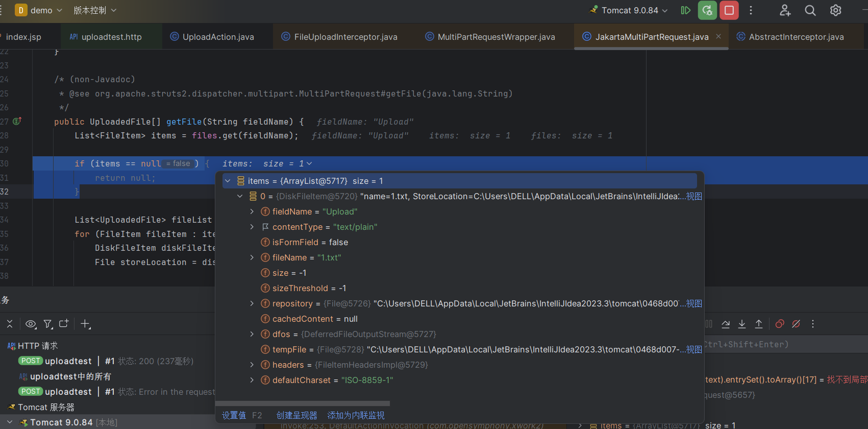Open debugger toolbar more options
Viewport: 868px width, 429px height.
tap(813, 324)
